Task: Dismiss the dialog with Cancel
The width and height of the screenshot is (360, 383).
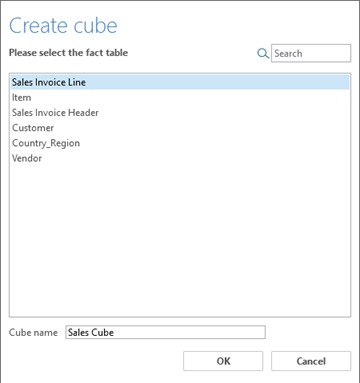Action: tap(311, 361)
